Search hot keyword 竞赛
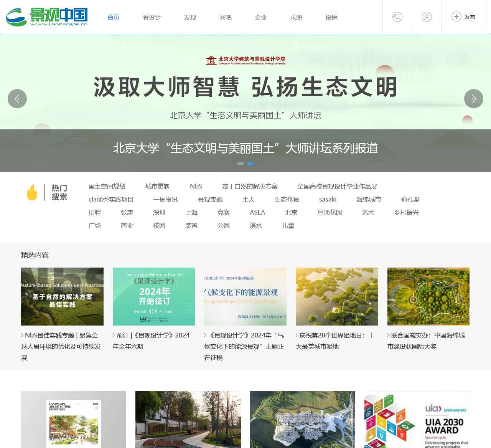This screenshot has width=491, height=448. click(x=224, y=212)
